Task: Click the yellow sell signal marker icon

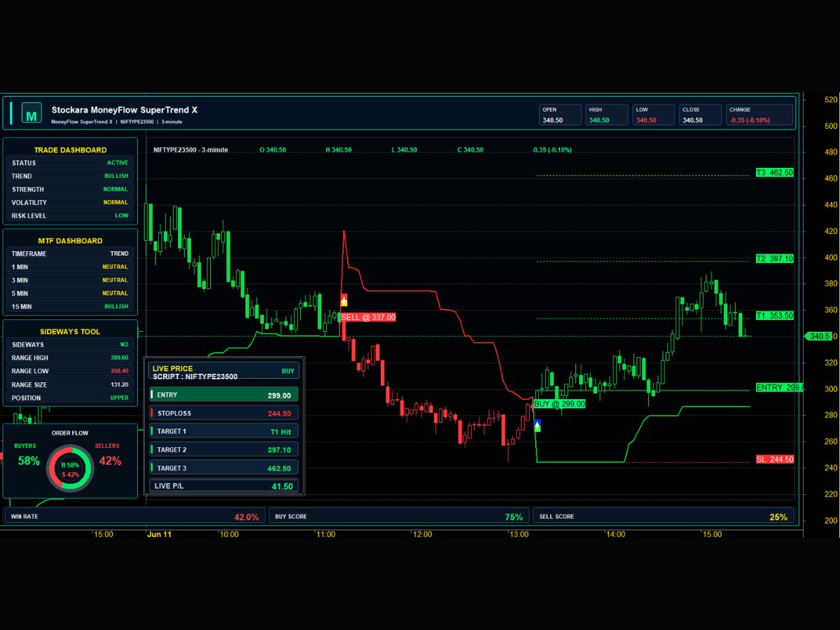Action: pyautogui.click(x=344, y=300)
